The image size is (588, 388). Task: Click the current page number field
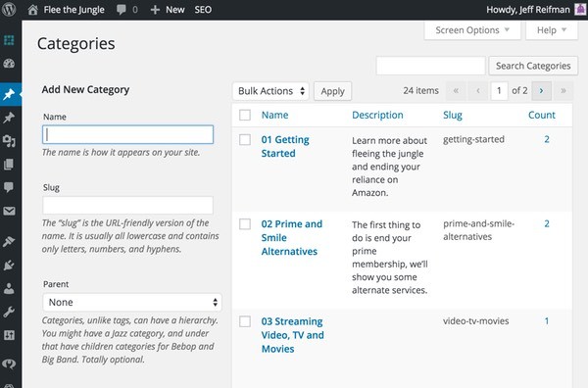click(499, 91)
